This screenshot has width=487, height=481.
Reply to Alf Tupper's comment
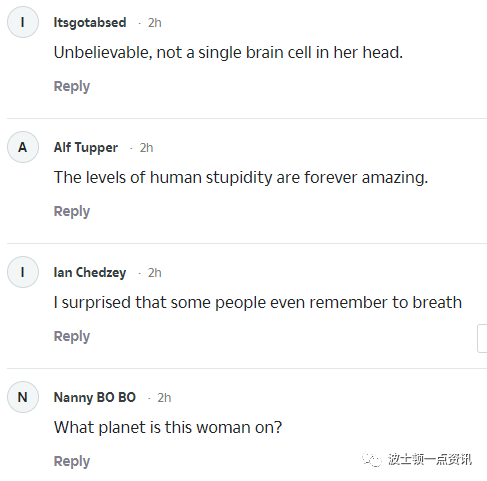72,211
